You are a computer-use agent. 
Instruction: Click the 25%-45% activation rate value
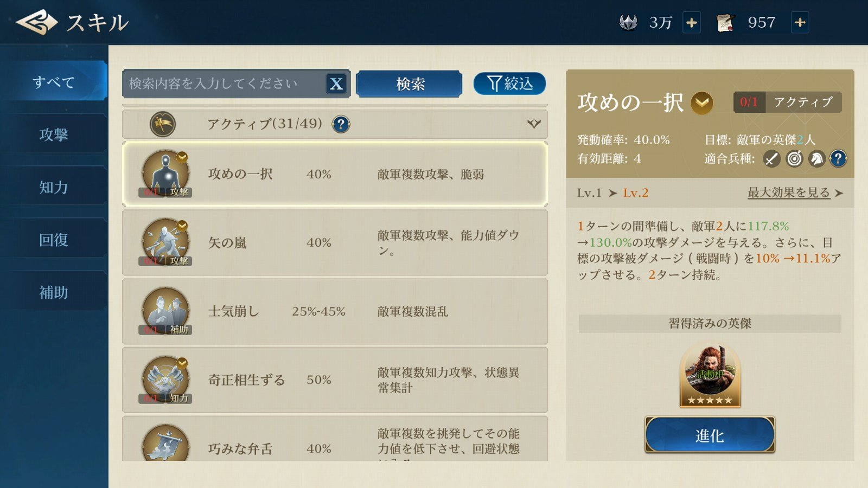318,311
